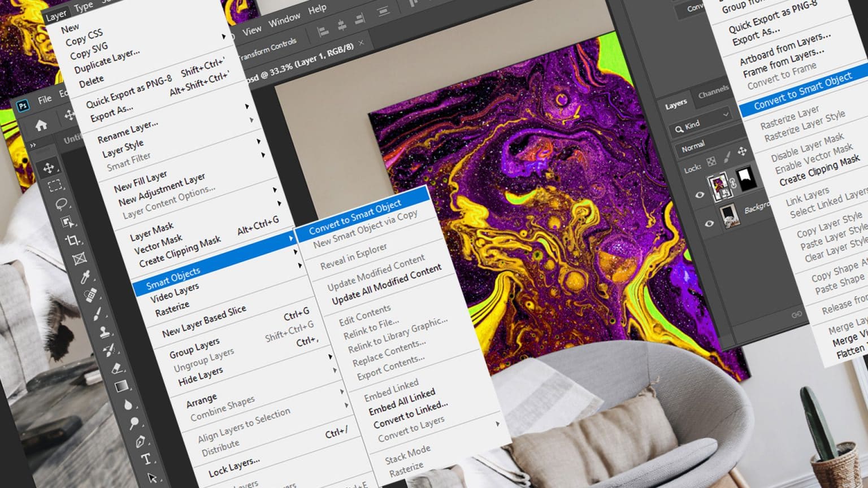Viewport: 868px width, 488px height.
Task: Click the black-and-white layer mask thumbnail
Action: [745, 178]
